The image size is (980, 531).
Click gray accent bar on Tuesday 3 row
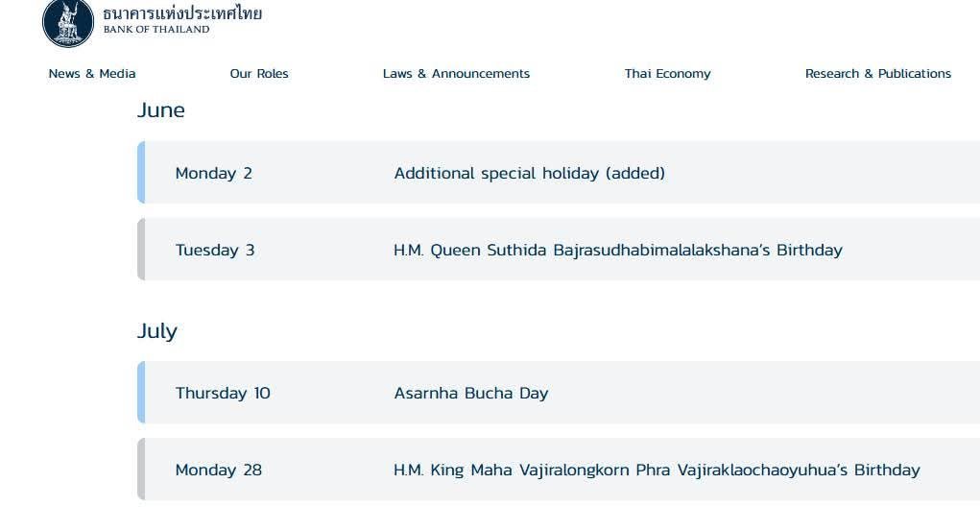tap(141, 250)
